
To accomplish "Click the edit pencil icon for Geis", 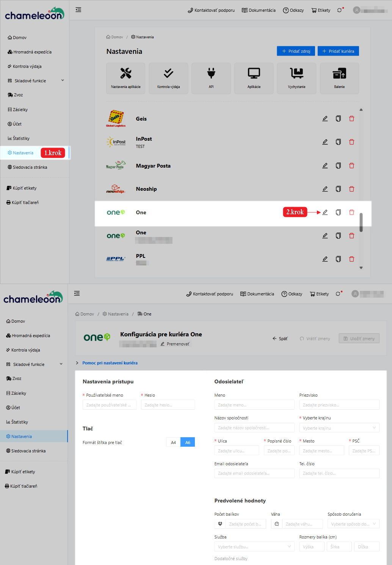I will 325,119.
